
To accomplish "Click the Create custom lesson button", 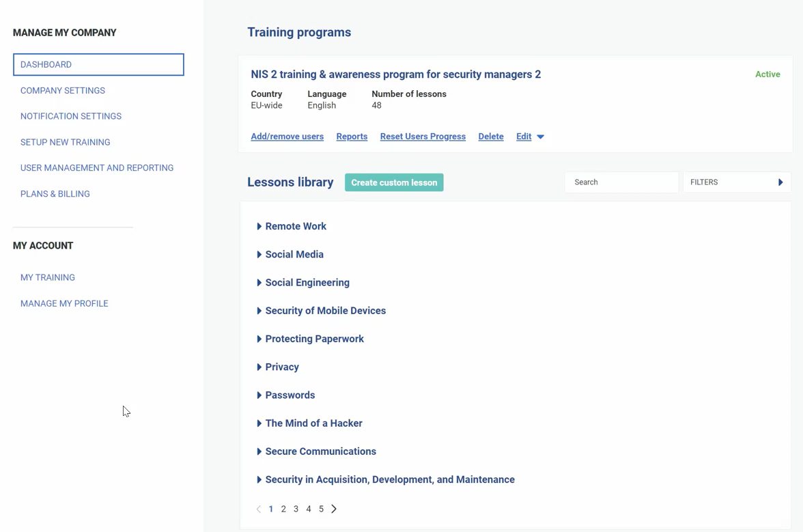I will 394,182.
